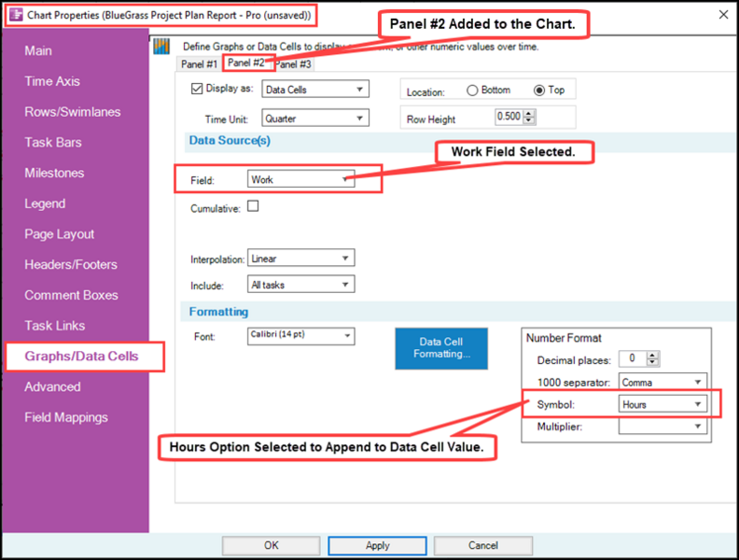This screenshot has height=560, width=739.
Task: Enable the Cumulative checkbox
Action: [x=253, y=206]
